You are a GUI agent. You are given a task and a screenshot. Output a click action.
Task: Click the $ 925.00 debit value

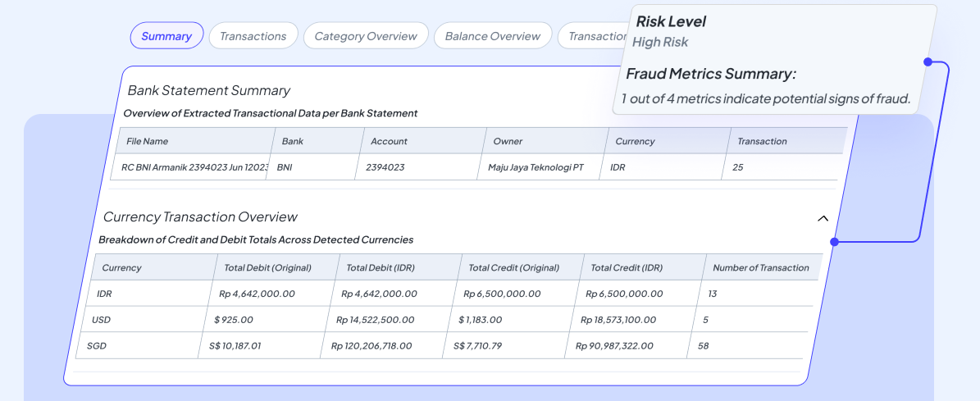click(x=233, y=320)
